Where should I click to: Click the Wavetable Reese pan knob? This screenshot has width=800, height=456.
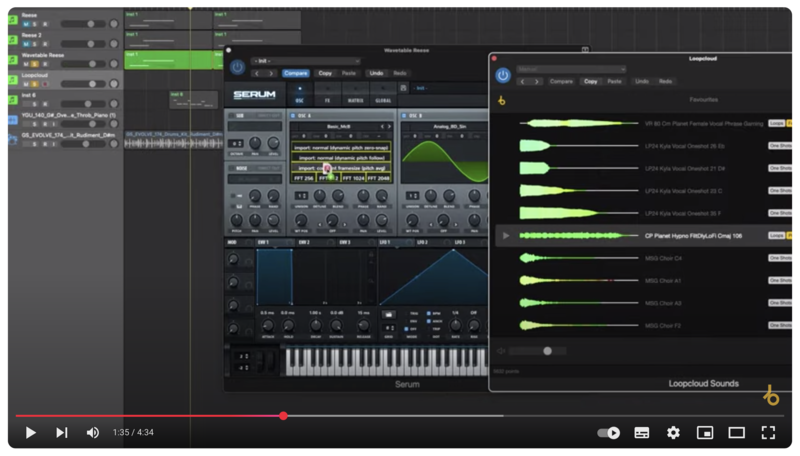(114, 64)
